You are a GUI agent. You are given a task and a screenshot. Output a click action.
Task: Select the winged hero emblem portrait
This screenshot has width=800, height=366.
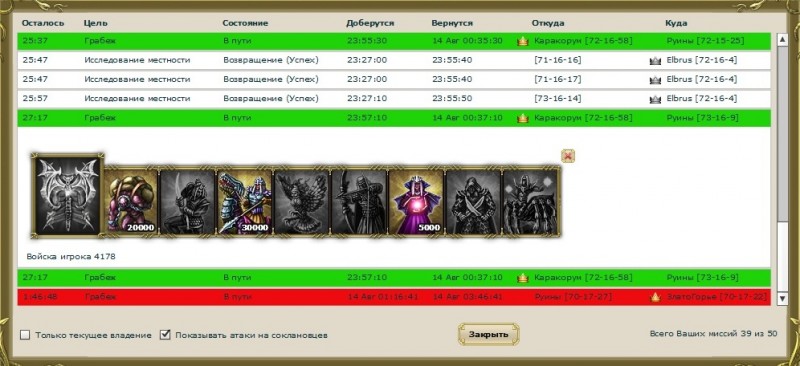coord(67,196)
